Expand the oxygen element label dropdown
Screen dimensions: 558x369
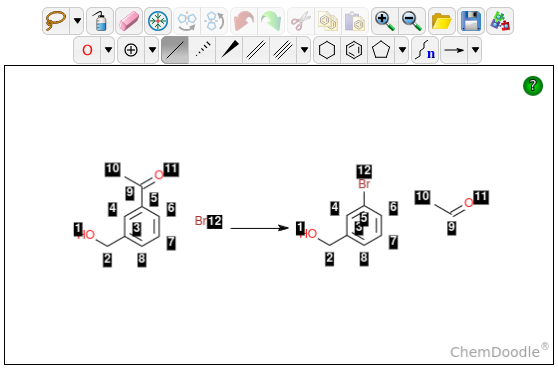108,50
